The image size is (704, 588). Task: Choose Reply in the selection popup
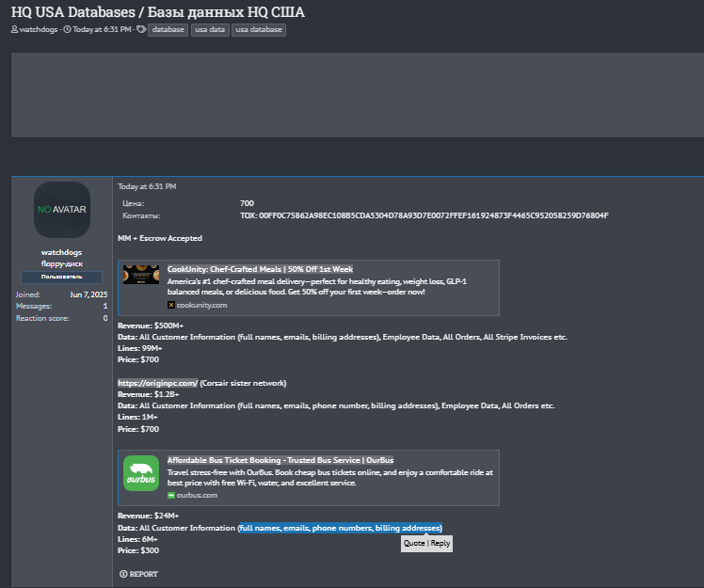[x=440, y=544]
